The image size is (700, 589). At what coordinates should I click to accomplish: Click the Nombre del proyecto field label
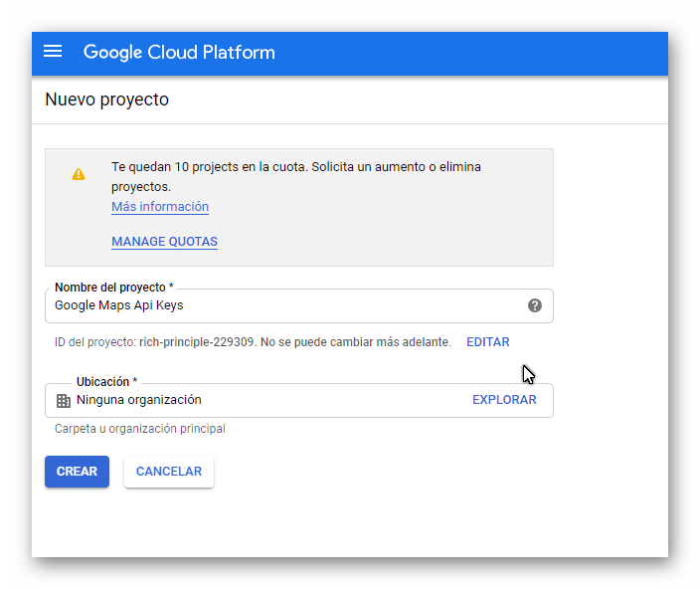click(113, 288)
